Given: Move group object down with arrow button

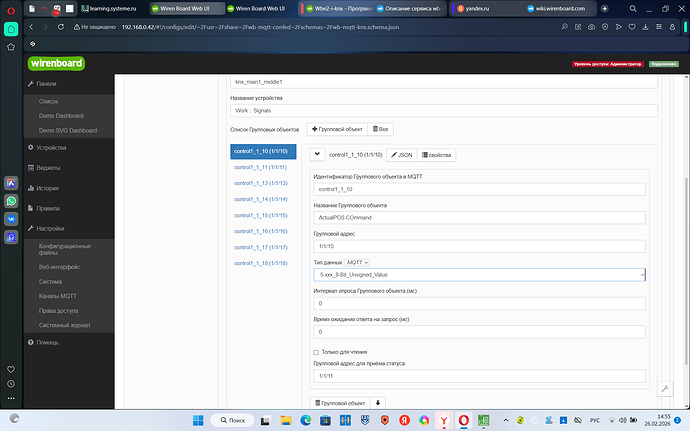Looking at the screenshot, I should pos(378,403).
